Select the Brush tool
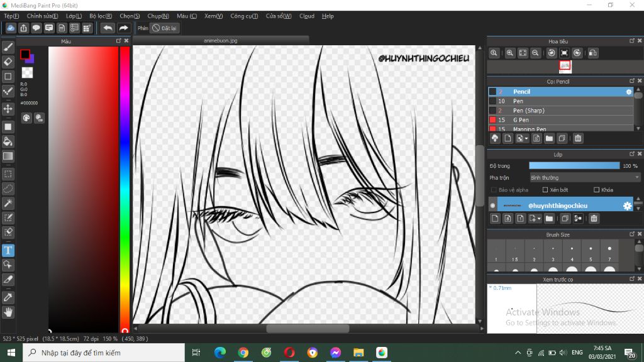The height and width of the screenshot is (362, 644). click(8, 47)
